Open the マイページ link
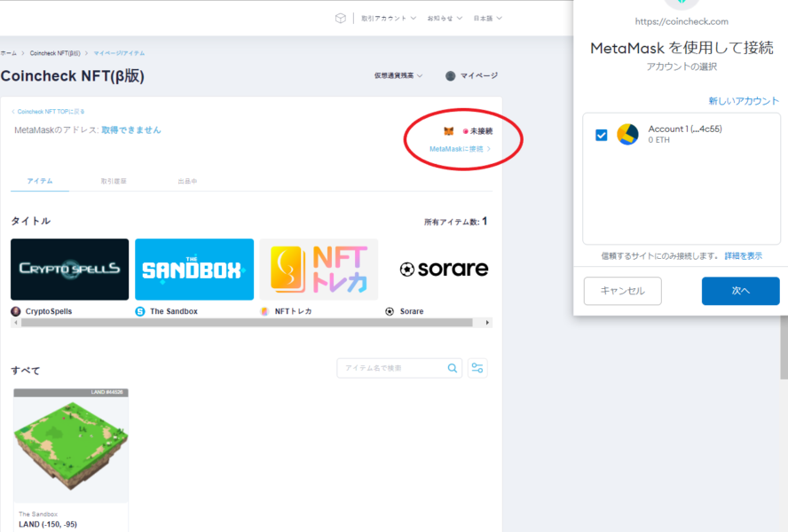Viewport: 788px width, 532px height. [479, 76]
